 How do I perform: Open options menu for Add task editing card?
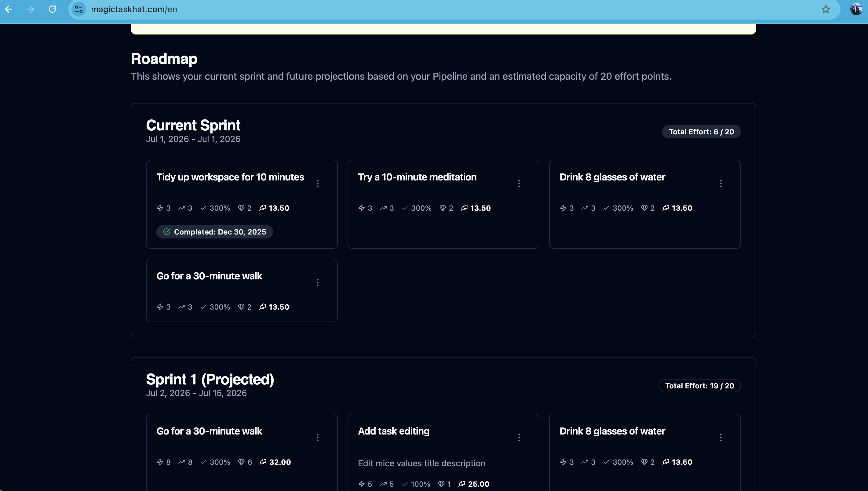click(x=519, y=437)
